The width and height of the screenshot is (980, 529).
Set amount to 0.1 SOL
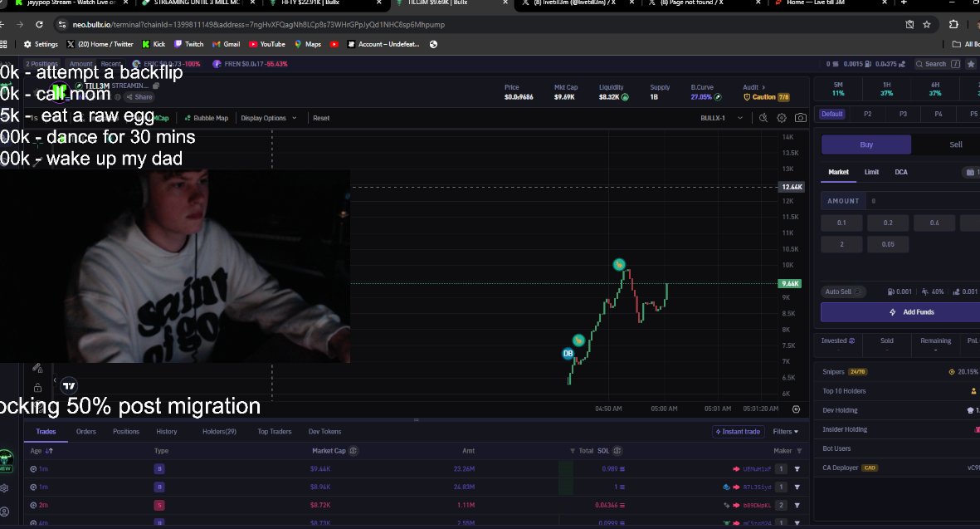coord(841,223)
